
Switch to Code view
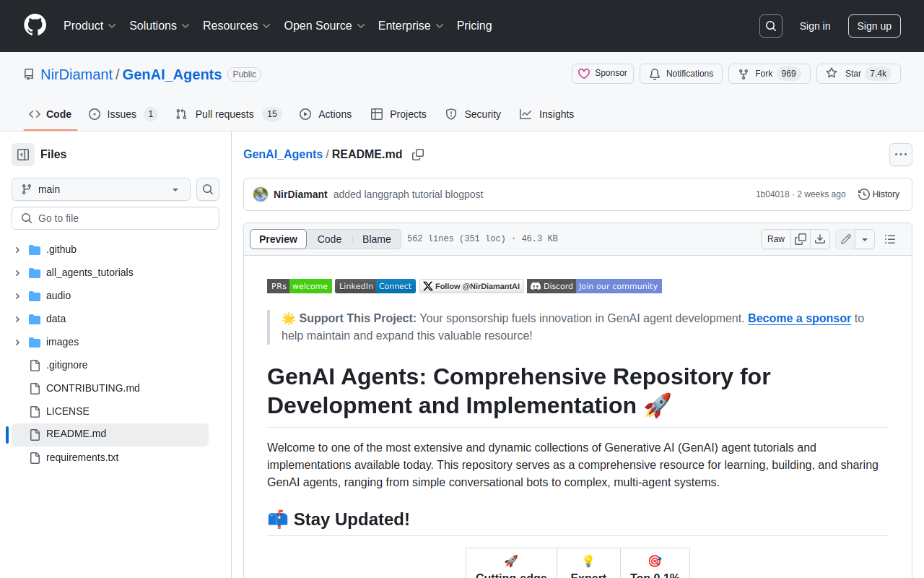click(x=329, y=239)
